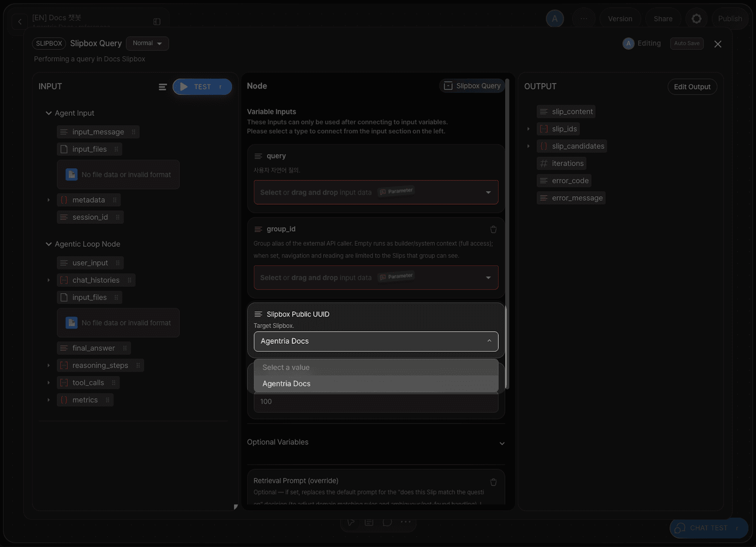Click the drag handle beside metrics
This screenshot has height=547, width=756.
tap(108, 400)
